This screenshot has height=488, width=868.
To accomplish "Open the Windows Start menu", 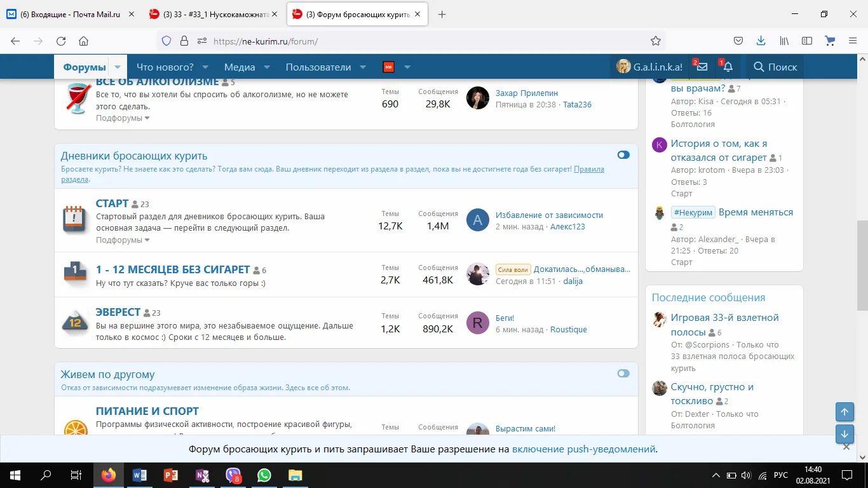I will point(15,475).
